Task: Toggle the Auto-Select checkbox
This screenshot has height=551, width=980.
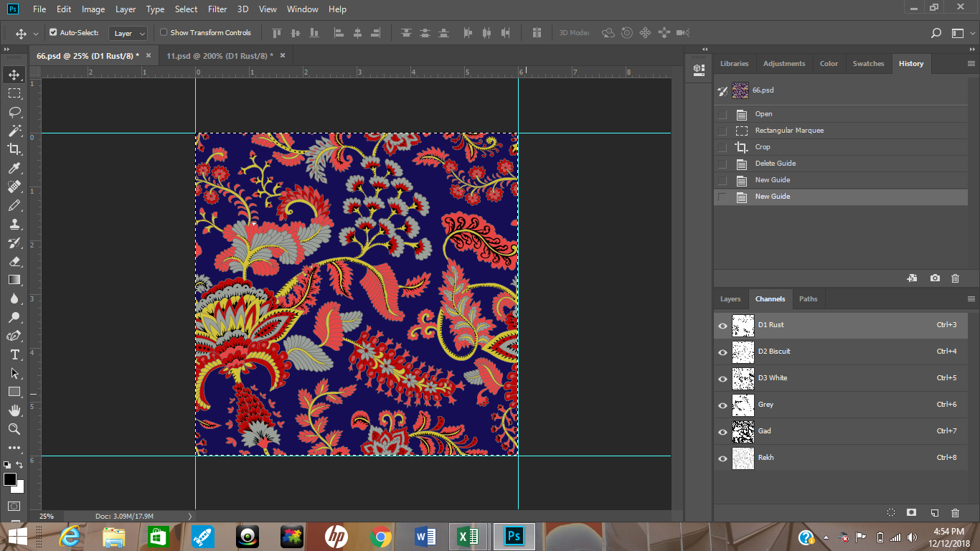Action: [53, 32]
